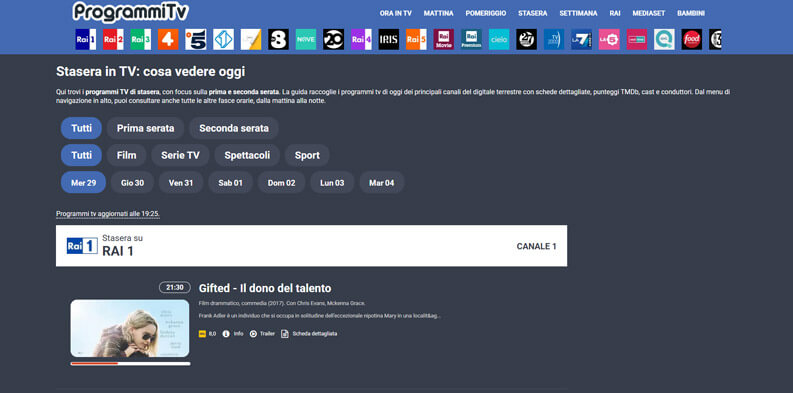Click the red progress bar under the poster
This screenshot has width=793, height=393.
tap(94, 363)
